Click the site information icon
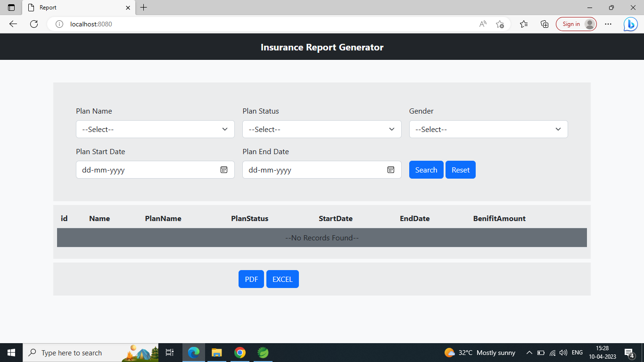The width and height of the screenshot is (644, 362). 59,24
